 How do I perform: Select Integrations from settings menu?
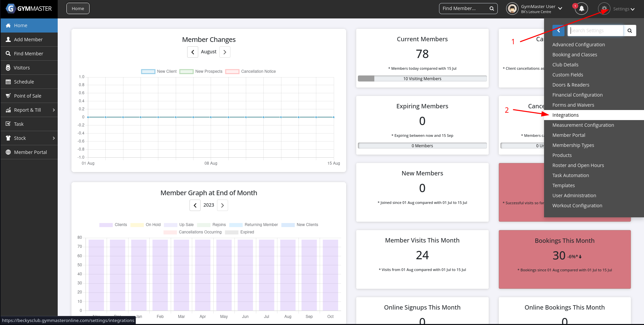click(x=566, y=115)
